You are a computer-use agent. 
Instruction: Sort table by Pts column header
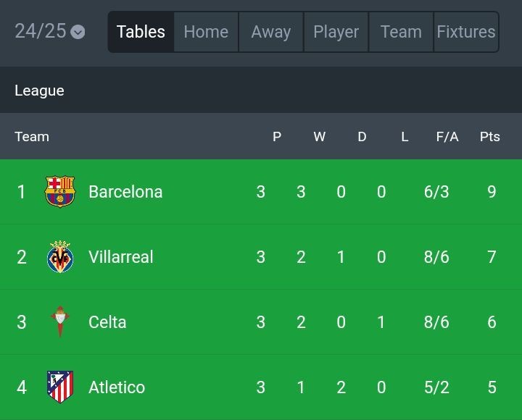tap(490, 136)
